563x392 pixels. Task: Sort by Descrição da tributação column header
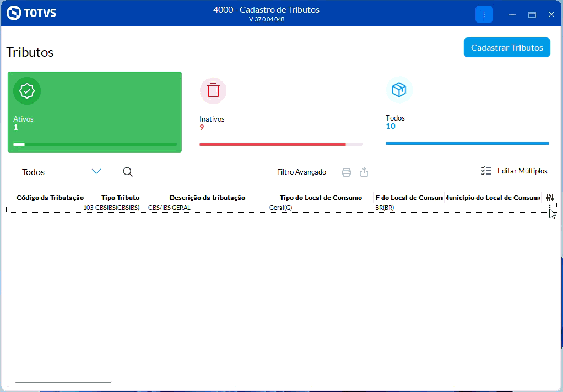[208, 198]
